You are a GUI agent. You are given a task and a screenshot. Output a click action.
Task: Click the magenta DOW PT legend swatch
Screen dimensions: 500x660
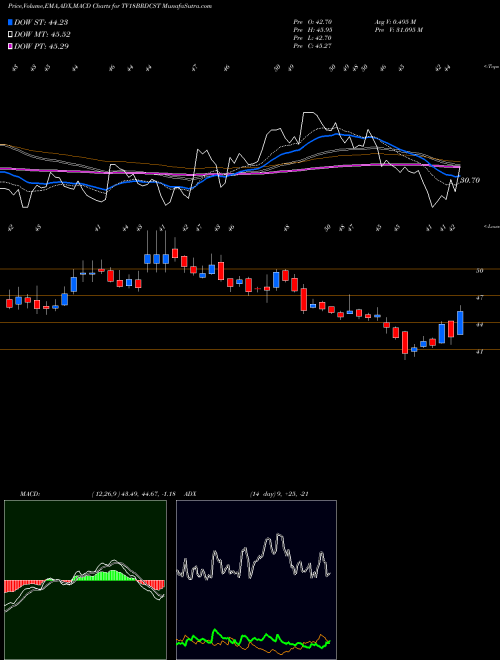click(11, 46)
